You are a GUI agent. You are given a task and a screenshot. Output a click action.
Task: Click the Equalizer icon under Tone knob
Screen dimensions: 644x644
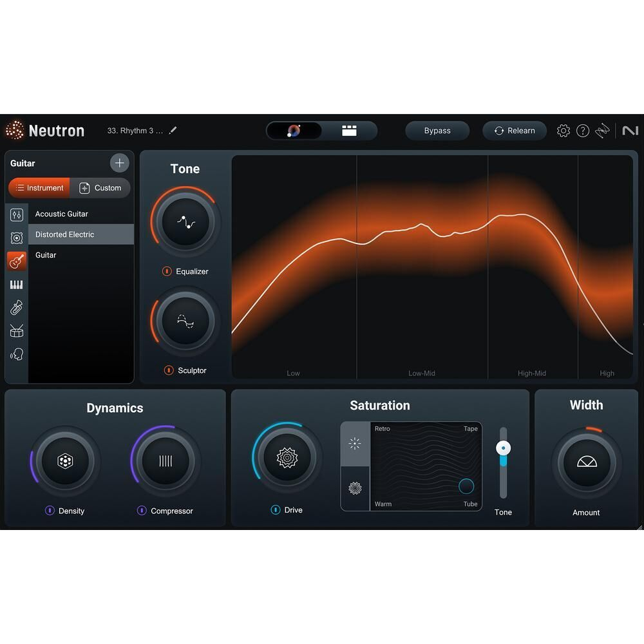(169, 271)
